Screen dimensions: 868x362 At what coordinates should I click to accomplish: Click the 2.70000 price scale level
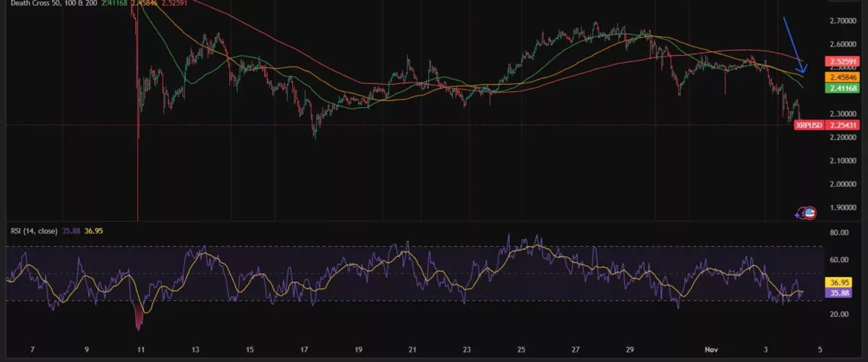click(x=842, y=22)
